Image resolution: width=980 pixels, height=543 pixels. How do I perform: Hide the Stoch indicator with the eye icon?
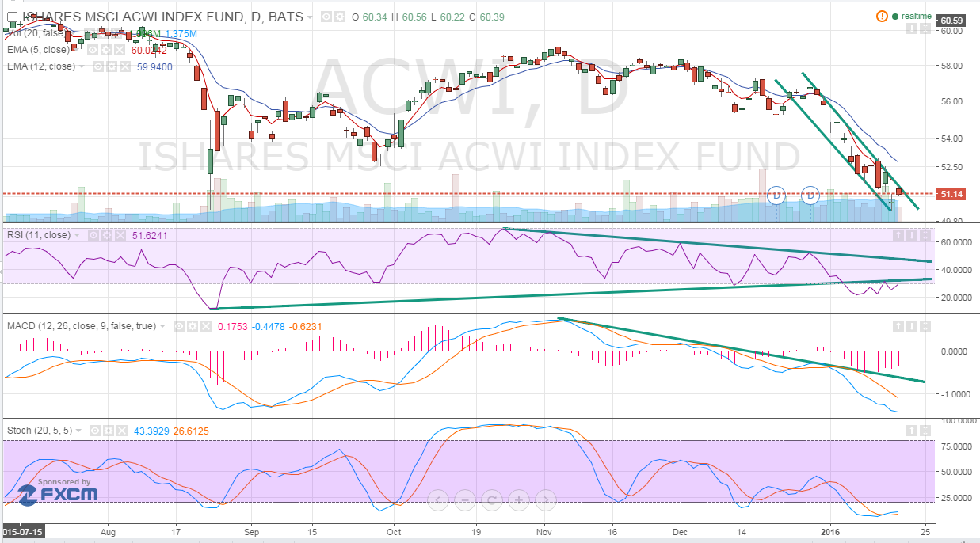pos(97,430)
